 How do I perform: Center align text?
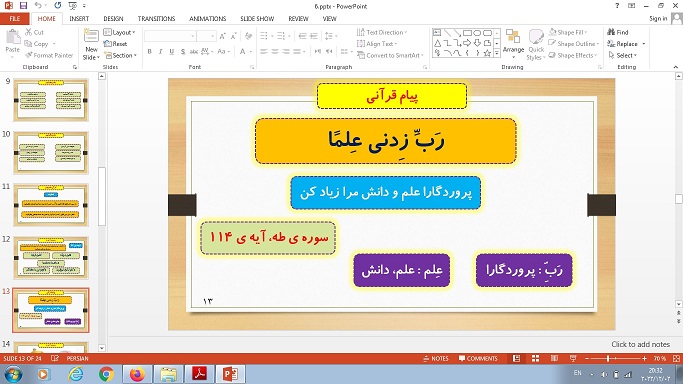click(275, 51)
